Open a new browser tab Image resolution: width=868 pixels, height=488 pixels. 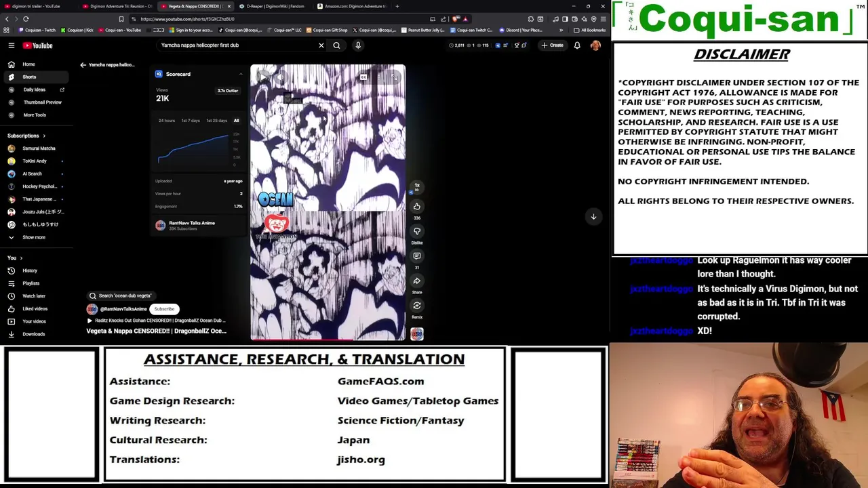[397, 6]
